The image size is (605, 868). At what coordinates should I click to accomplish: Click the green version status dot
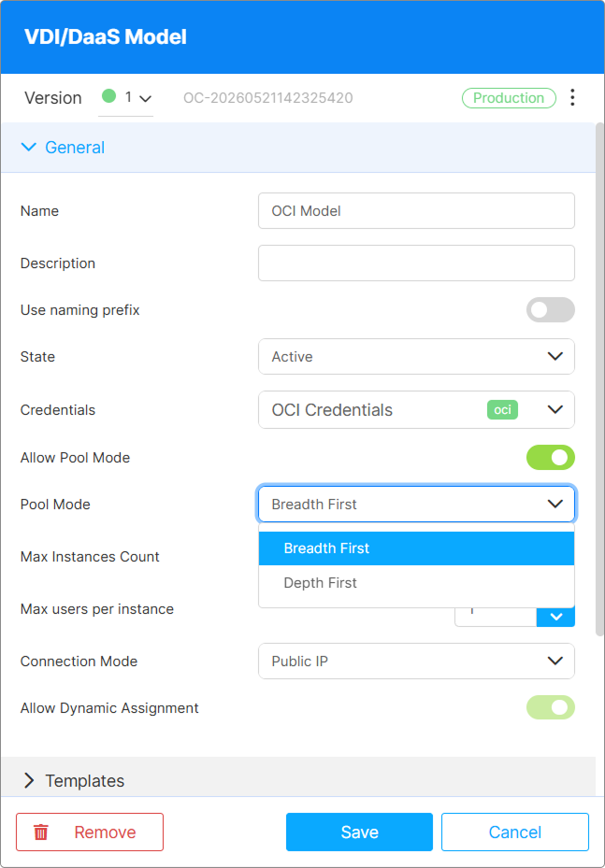coord(109,96)
